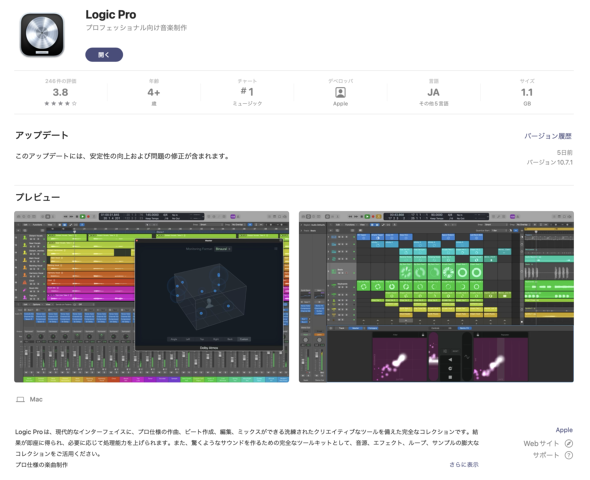Open the Live Loops grid preview screenshot
The image size is (590, 480).
pos(436,297)
